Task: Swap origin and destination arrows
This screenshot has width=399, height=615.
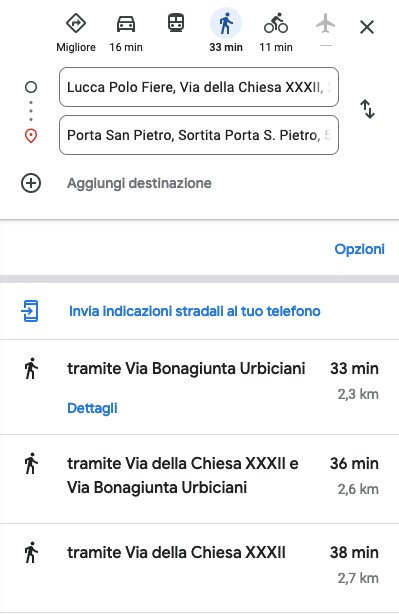Action: pos(368,109)
